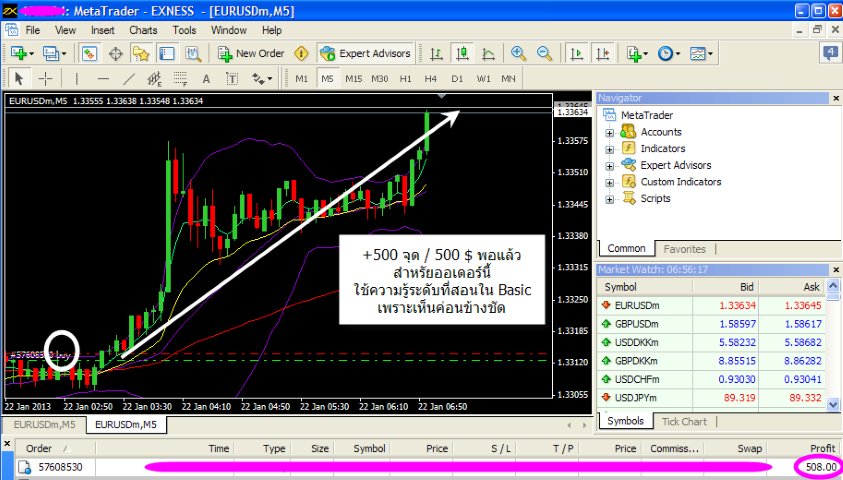Open the New Chart toolbar icon

22,53
